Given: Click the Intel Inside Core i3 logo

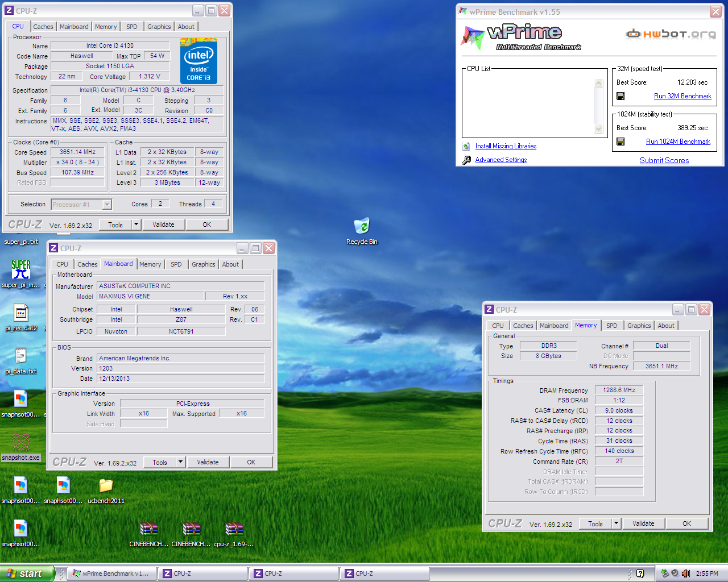Looking at the screenshot, I should pyautogui.click(x=198, y=61).
